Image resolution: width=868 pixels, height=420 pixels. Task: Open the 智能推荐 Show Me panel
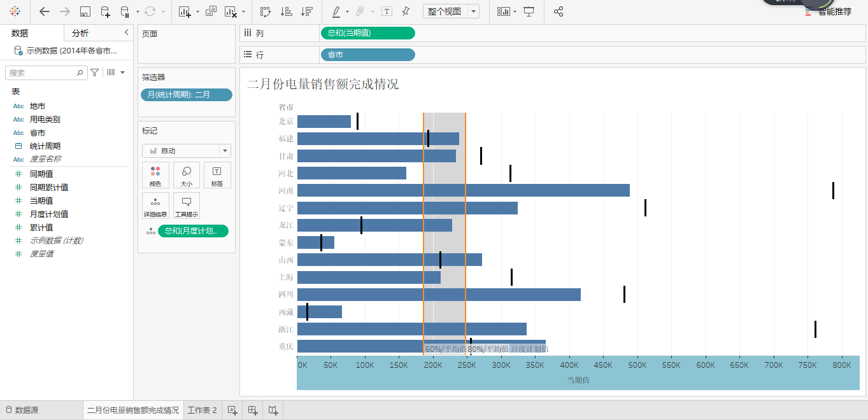pos(829,11)
